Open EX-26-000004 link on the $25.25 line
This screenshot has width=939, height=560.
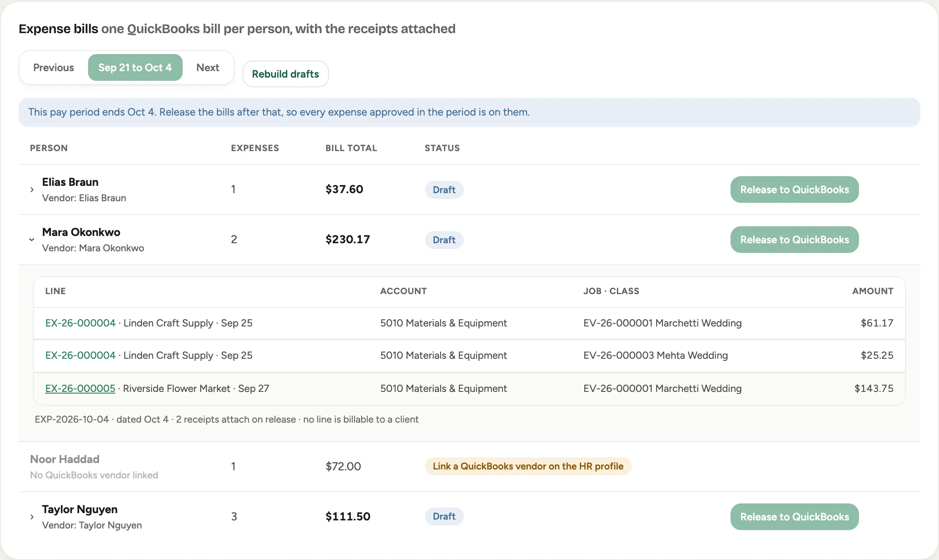click(x=80, y=355)
